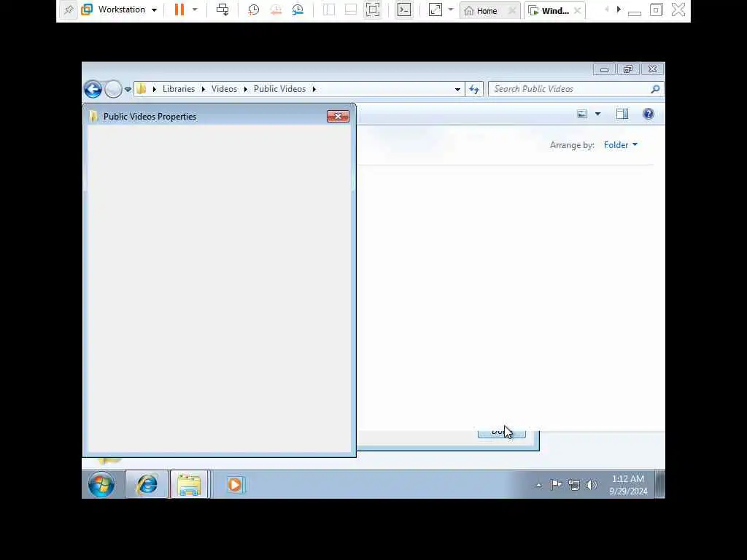
Task: Select Libraries in the address bar
Action: point(179,89)
